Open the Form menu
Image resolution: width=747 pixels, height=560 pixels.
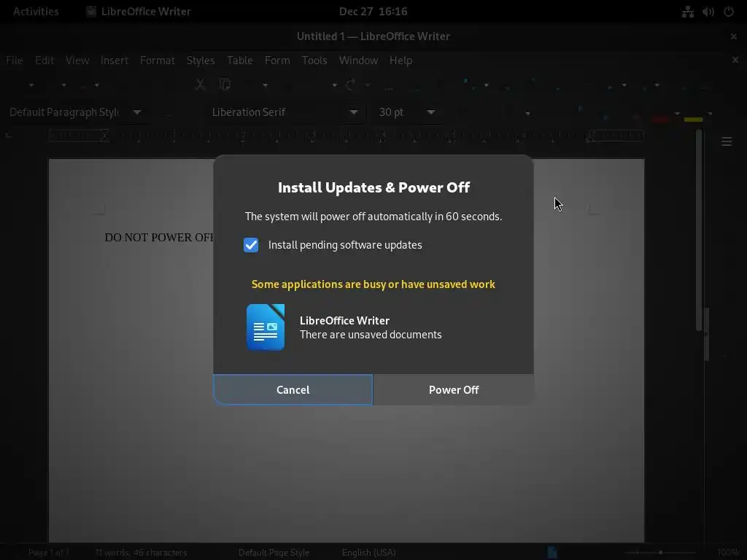coord(277,61)
